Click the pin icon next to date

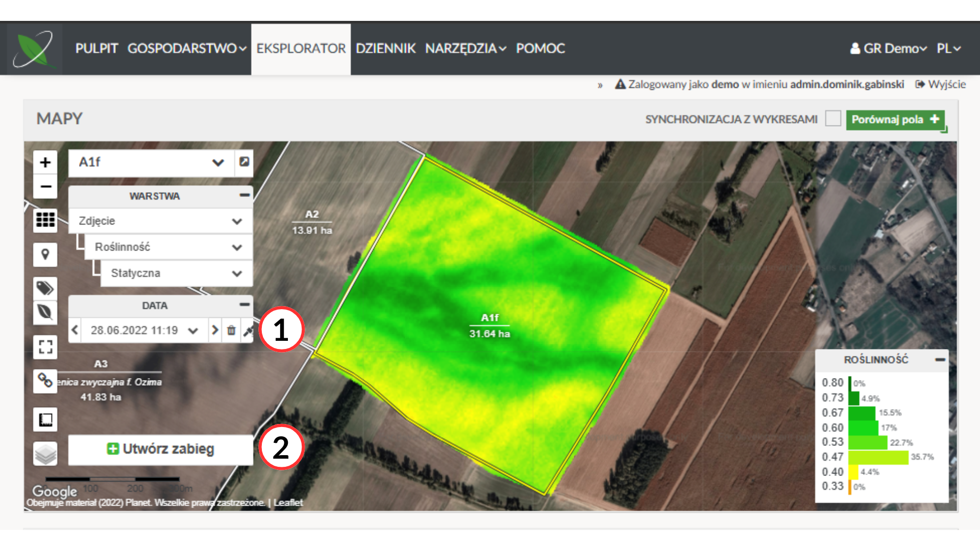pos(248,331)
